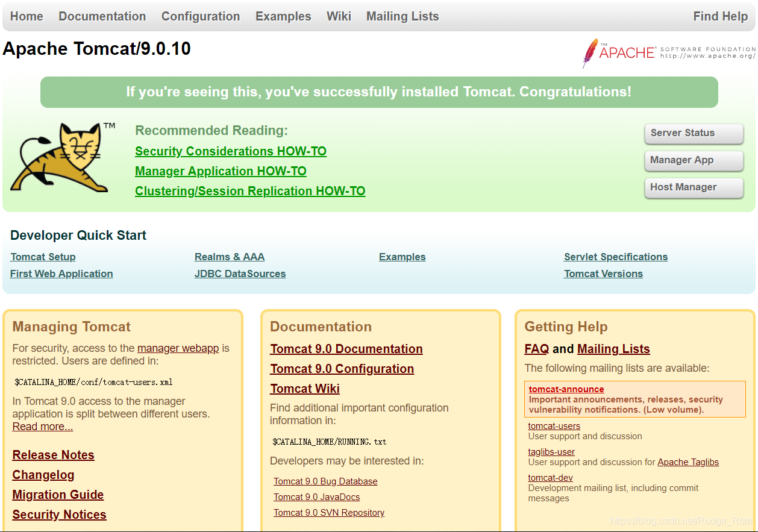Open the Tomcat Wiki link
Screen dimensions: 758x532
pyautogui.click(x=305, y=389)
